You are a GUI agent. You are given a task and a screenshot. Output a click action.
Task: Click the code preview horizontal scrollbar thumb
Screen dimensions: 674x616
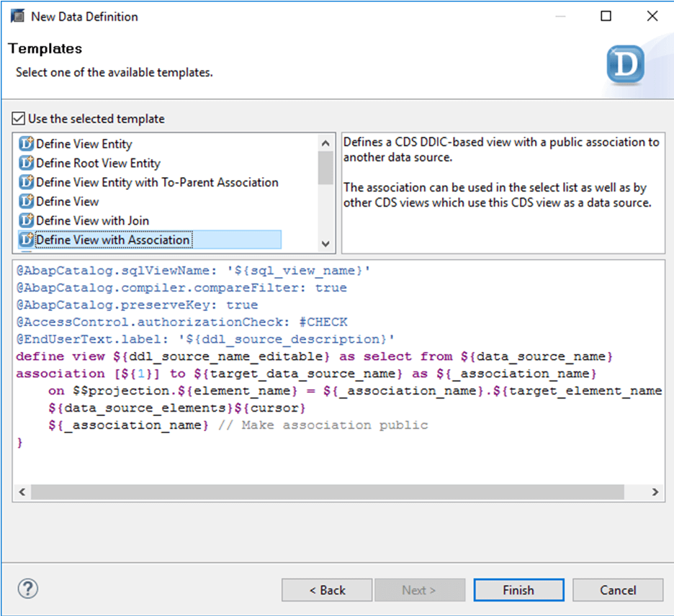(328, 492)
